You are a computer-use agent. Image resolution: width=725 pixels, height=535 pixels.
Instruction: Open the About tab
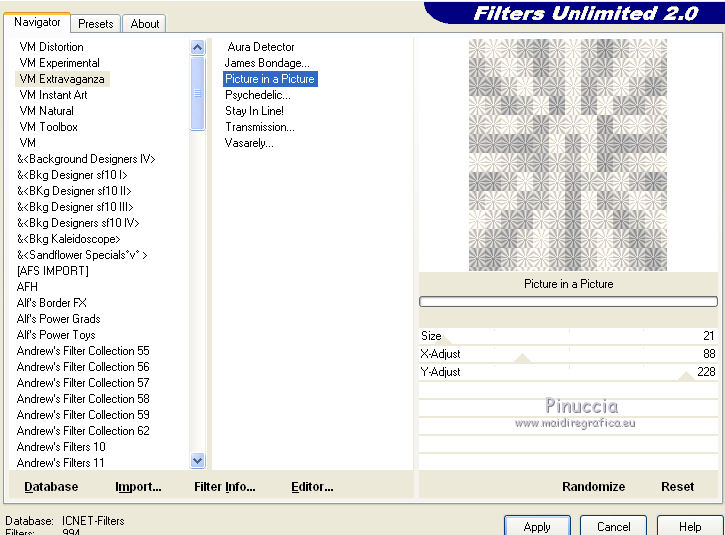145,24
